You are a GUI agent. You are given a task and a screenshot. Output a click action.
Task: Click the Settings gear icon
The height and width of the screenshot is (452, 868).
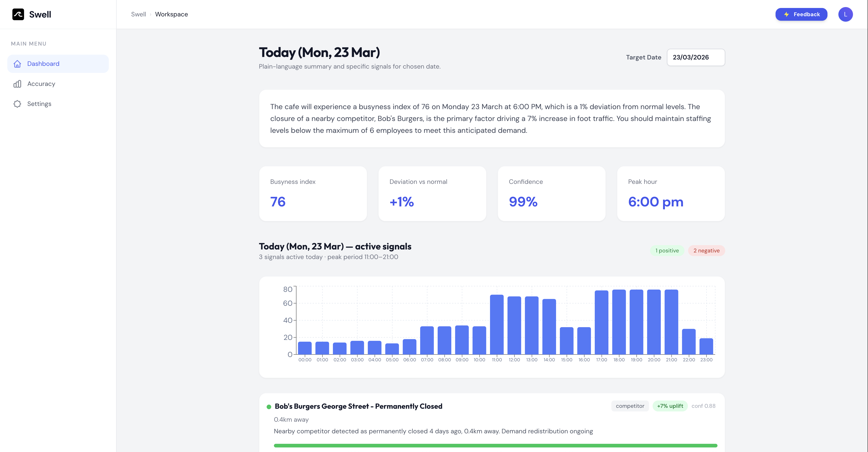(18, 104)
